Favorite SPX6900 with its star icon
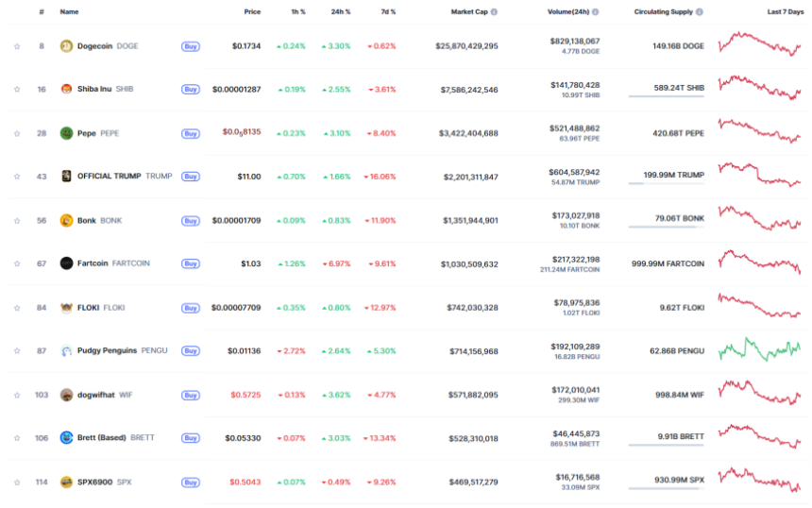Viewport: 812px width, 508px height. pos(17,483)
